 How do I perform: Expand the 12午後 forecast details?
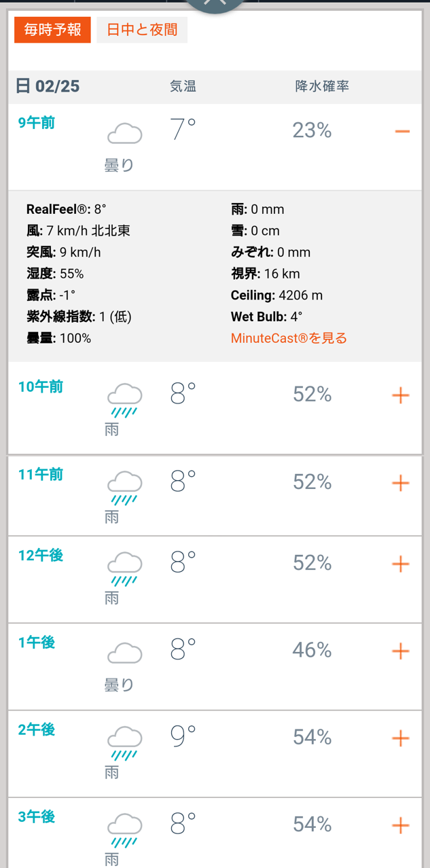401,564
